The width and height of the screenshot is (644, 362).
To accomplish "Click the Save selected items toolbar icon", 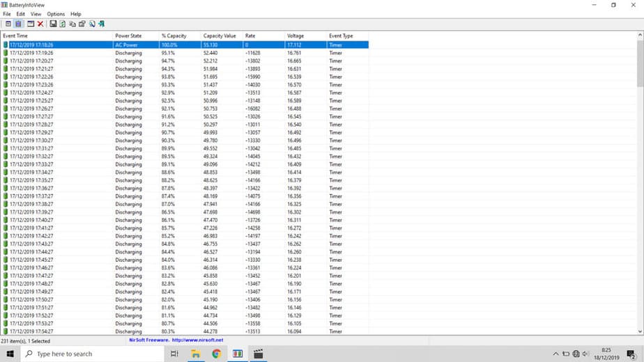I will pos(53,24).
